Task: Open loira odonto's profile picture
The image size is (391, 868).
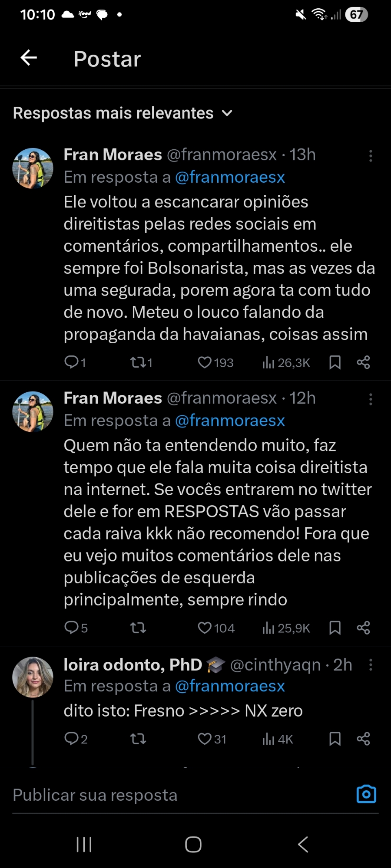Action: (33, 677)
